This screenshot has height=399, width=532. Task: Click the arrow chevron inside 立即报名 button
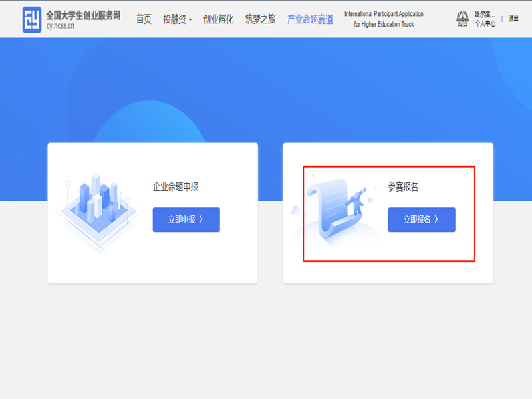click(436, 219)
